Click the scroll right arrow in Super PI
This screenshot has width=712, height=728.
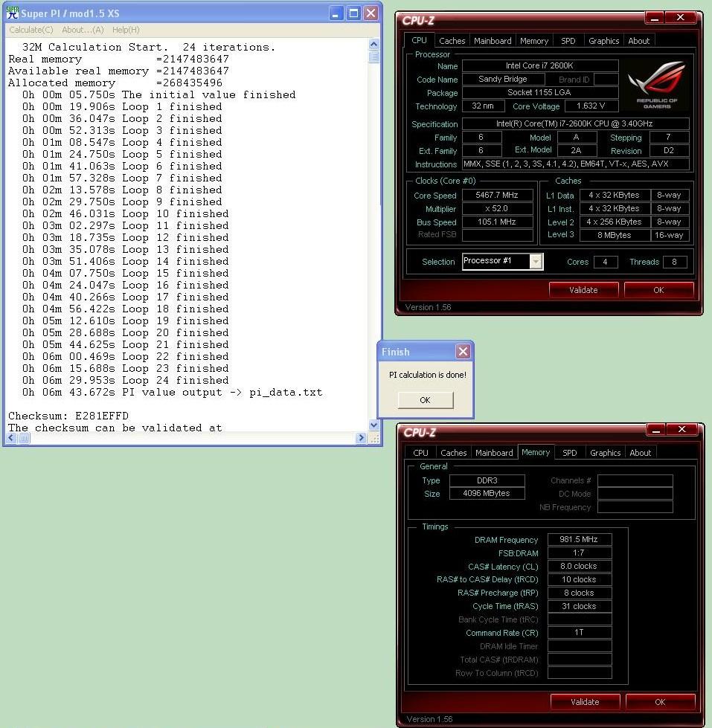[361, 438]
